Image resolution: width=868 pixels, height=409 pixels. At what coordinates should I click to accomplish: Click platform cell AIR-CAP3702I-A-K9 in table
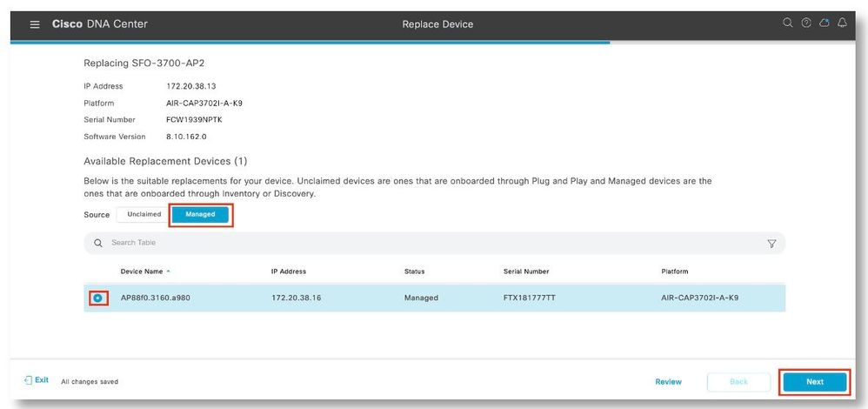(700, 298)
